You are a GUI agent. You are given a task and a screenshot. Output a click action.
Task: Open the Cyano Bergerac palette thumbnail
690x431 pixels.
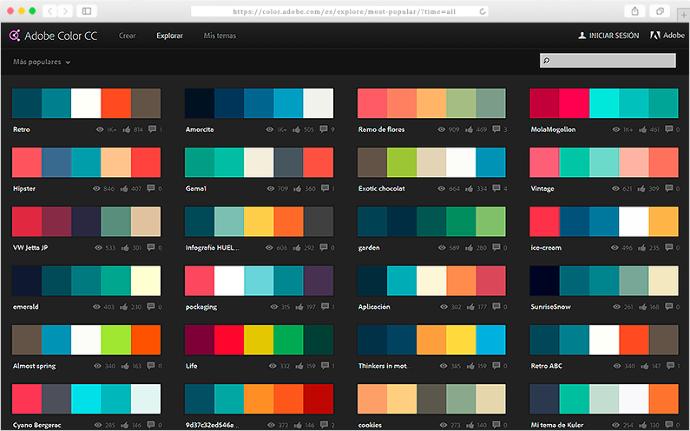[86, 399]
